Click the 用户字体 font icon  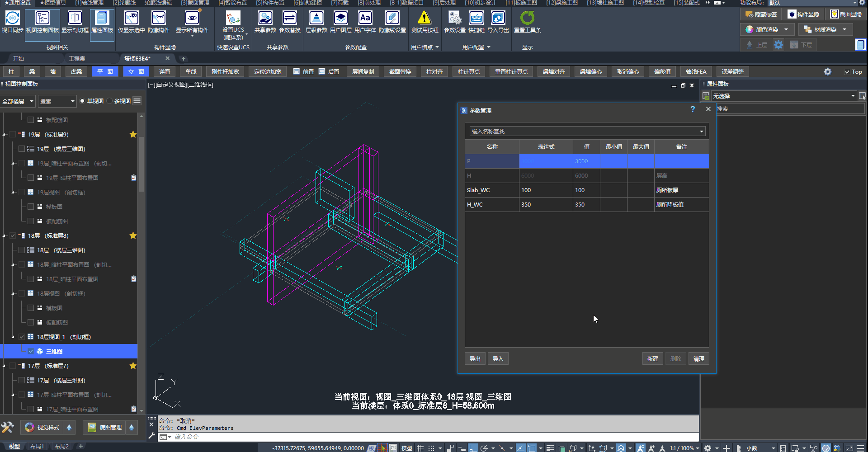tap(365, 19)
